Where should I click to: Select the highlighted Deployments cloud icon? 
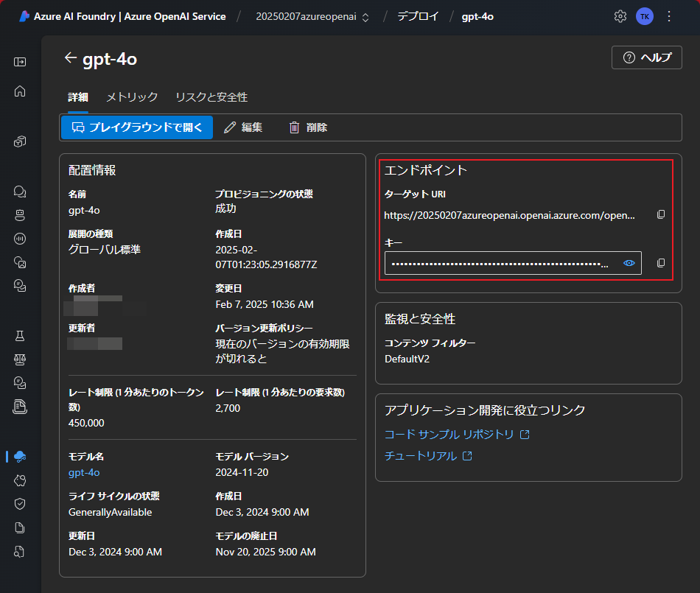(x=20, y=456)
